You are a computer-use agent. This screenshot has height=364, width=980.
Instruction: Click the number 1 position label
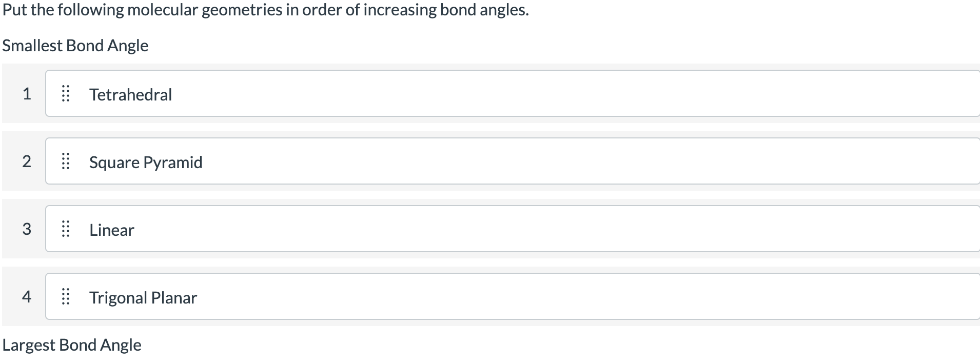[27, 94]
